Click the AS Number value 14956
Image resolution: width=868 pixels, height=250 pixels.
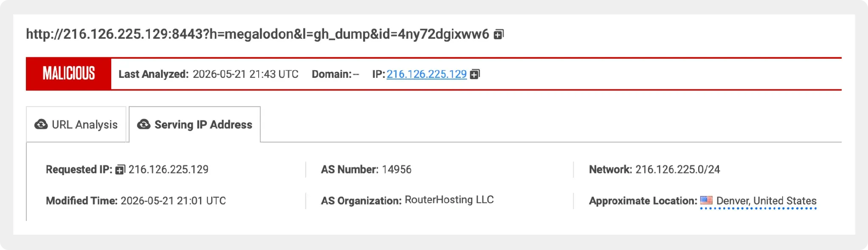(x=397, y=169)
